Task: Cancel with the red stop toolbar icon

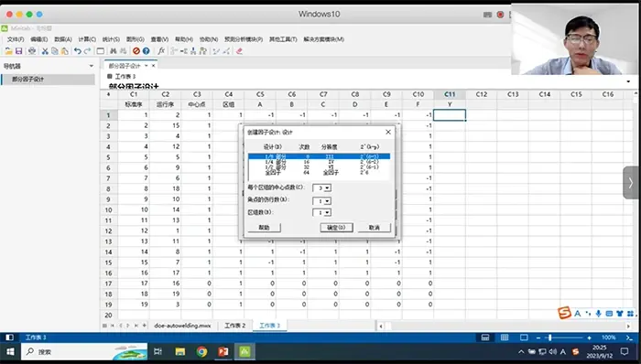Action: 136,51
